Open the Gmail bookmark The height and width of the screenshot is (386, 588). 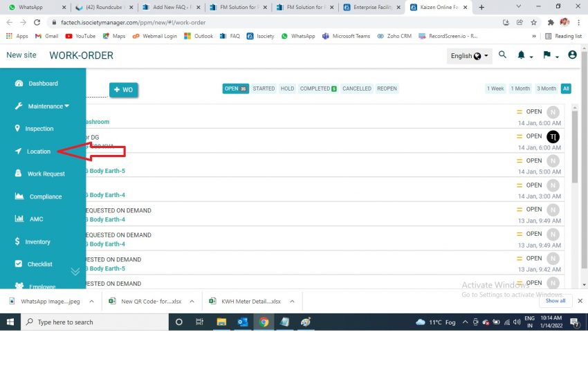pyautogui.click(x=46, y=36)
